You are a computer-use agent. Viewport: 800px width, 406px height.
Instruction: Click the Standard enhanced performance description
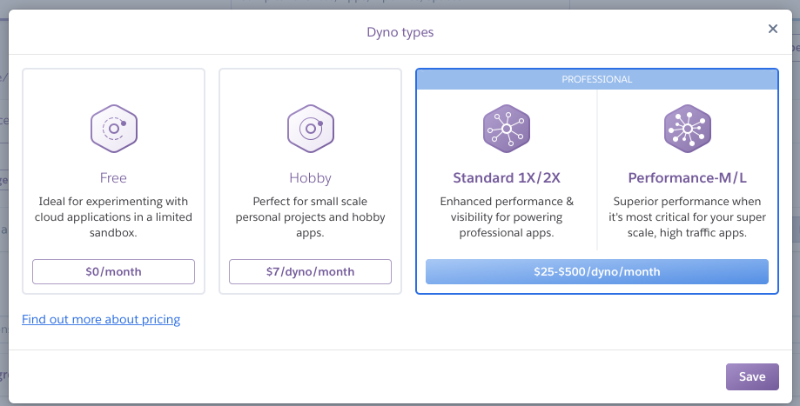tap(506, 217)
